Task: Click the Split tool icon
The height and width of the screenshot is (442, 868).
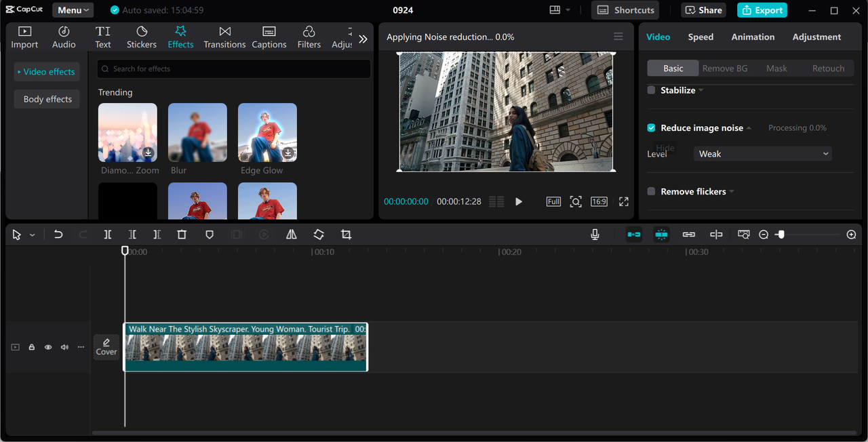Action: pyautogui.click(x=108, y=235)
